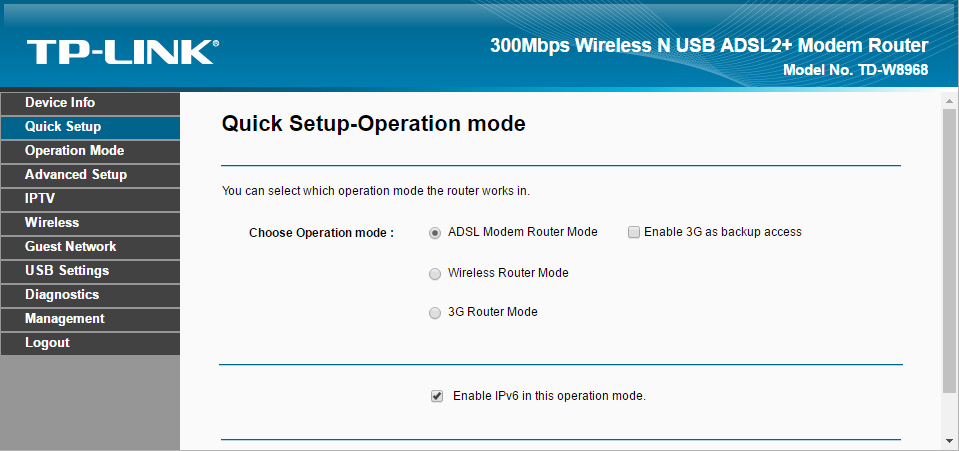Screen dimensions: 959x451
Task: Select the 3G Router Mode radio
Action: tap(435, 313)
